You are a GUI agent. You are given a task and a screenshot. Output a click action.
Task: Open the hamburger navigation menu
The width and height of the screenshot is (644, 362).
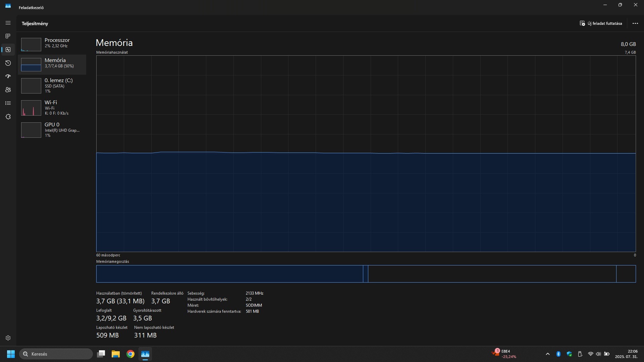click(8, 23)
